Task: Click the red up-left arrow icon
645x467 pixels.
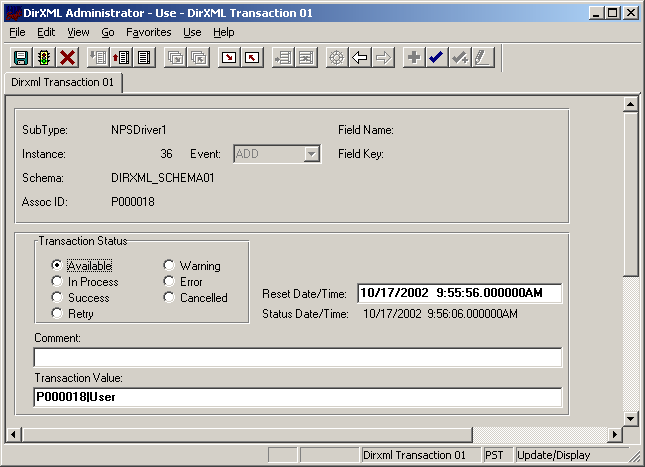Action: [252, 58]
